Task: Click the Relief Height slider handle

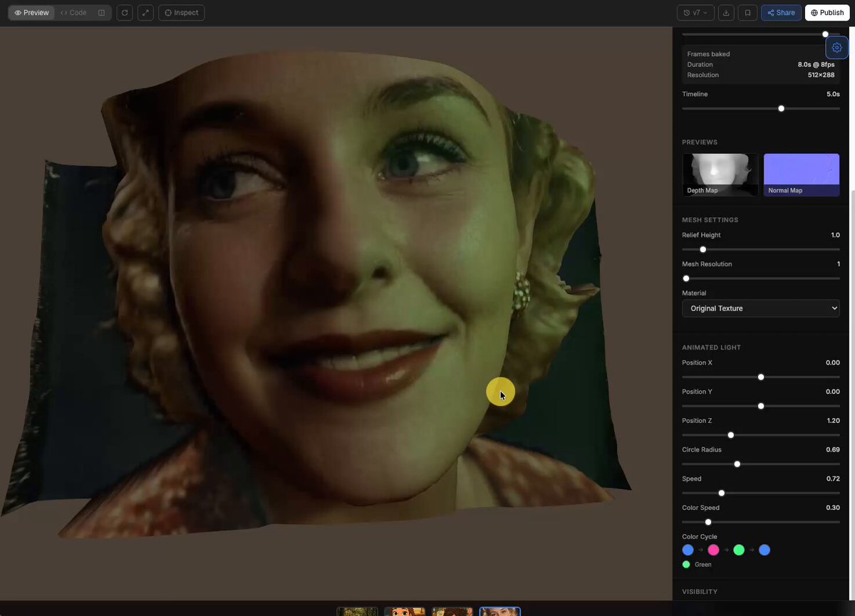Action: click(x=703, y=249)
